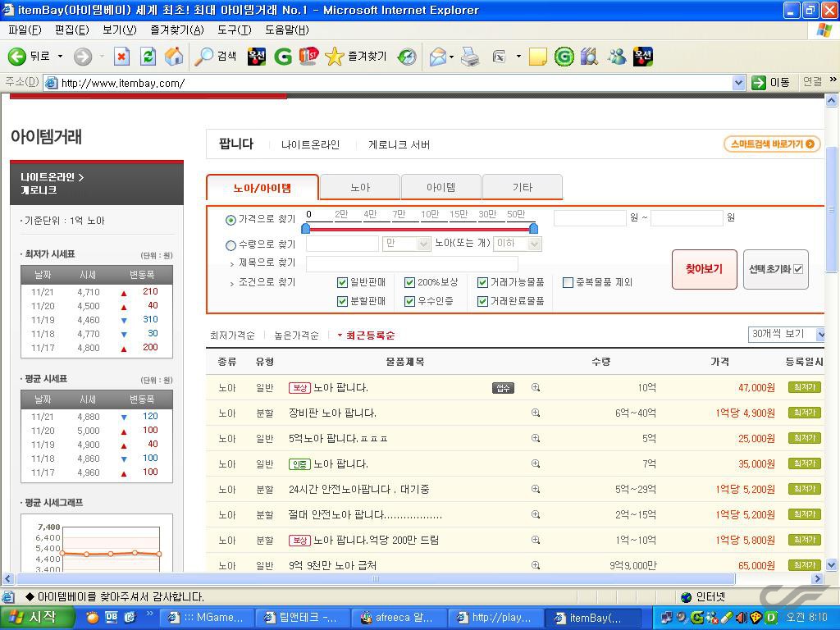Toggle the 일반판매 checkbox
The image size is (840, 630).
pyautogui.click(x=342, y=282)
